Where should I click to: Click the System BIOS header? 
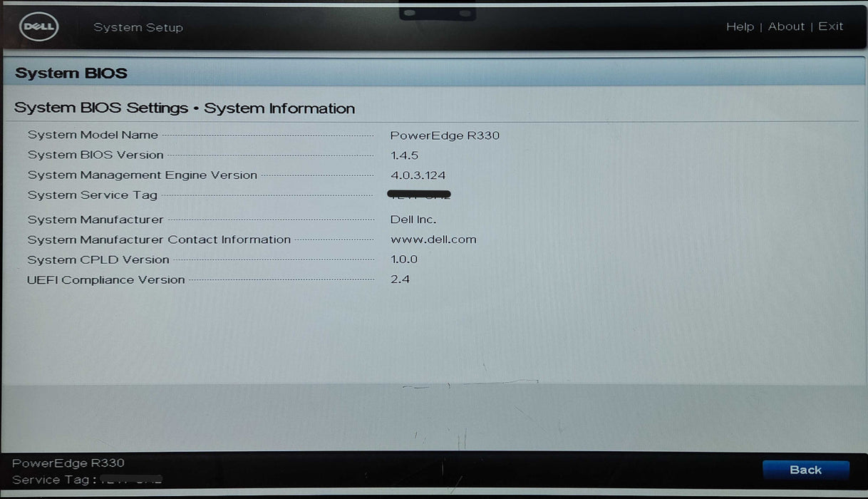coord(71,73)
